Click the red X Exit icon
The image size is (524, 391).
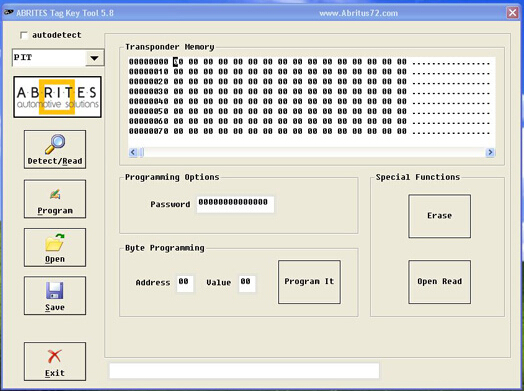(54, 357)
